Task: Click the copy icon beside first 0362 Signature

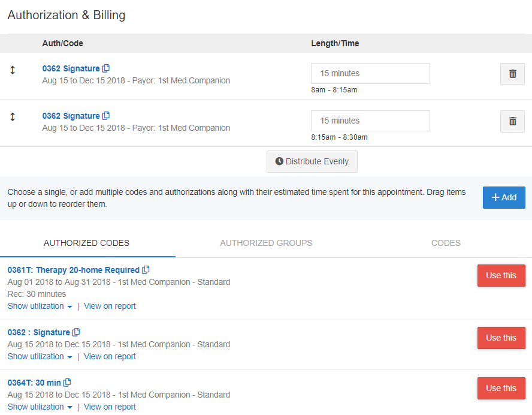Action: coord(107,68)
